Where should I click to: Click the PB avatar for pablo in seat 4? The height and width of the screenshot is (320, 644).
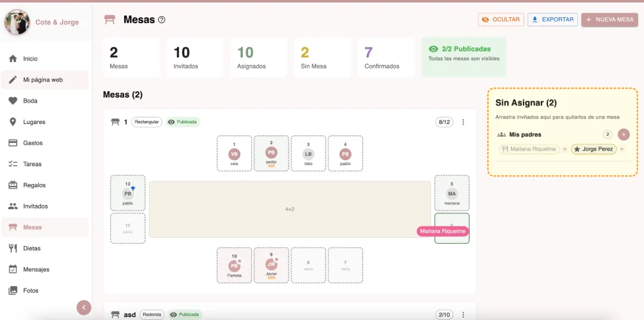tap(345, 154)
